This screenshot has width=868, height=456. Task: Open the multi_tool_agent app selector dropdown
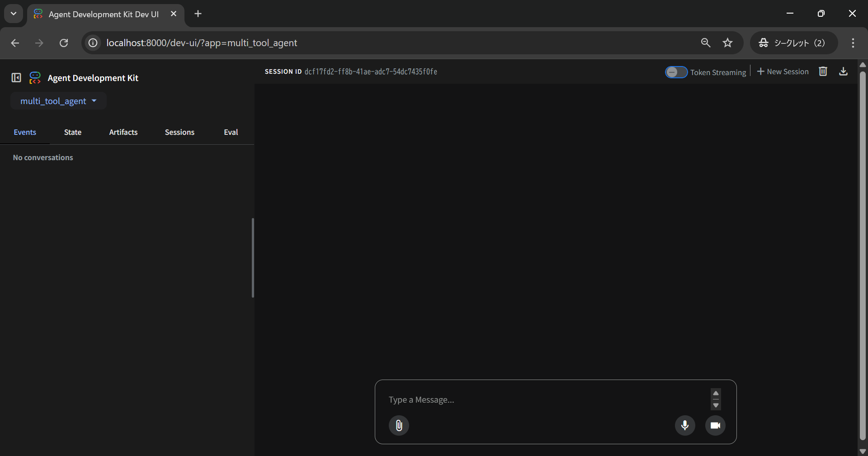tap(58, 100)
